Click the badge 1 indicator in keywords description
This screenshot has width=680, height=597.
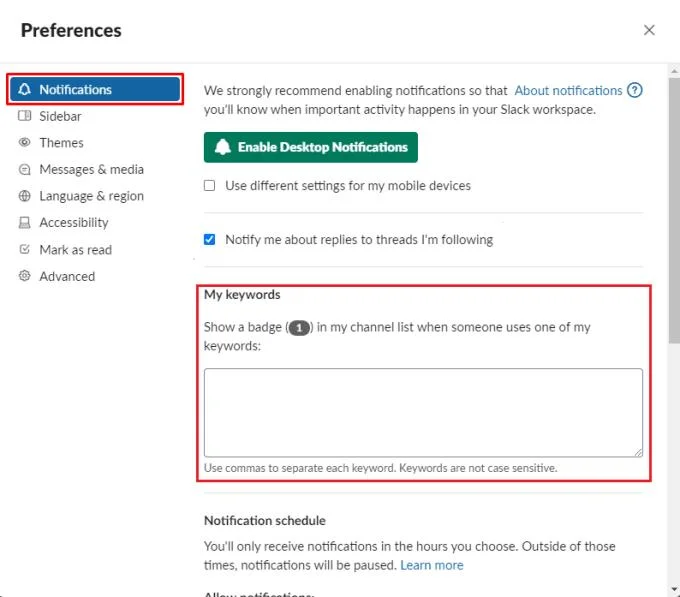coord(299,328)
